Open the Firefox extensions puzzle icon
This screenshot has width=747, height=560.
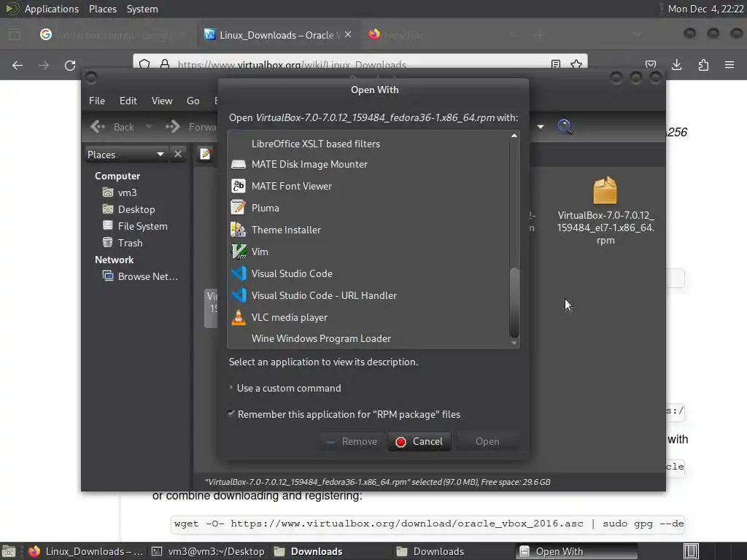[x=703, y=65]
